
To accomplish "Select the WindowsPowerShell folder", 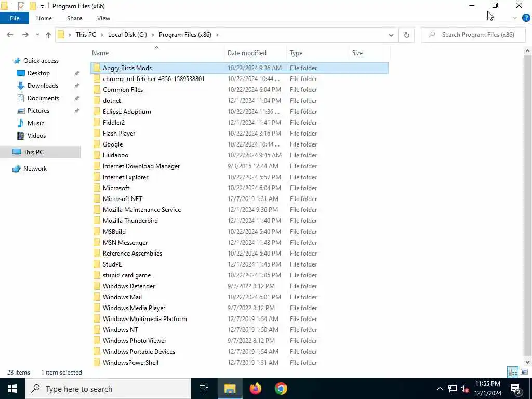I will 239,363.
